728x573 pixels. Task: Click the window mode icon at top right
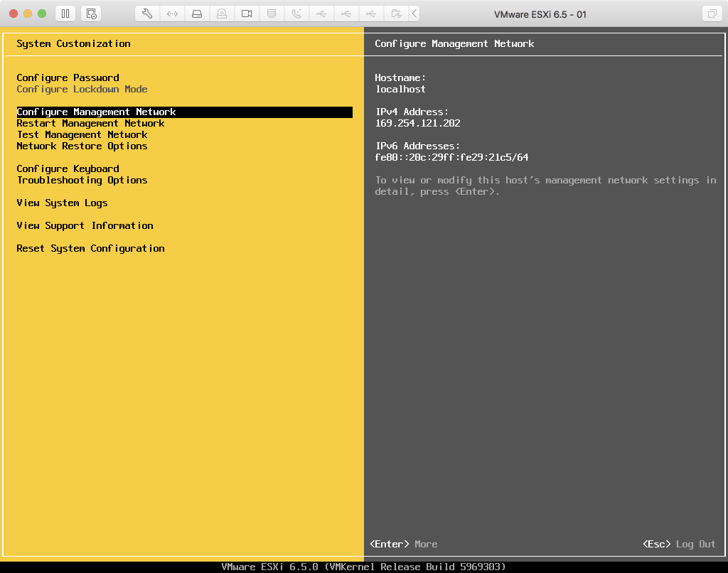coord(711,14)
